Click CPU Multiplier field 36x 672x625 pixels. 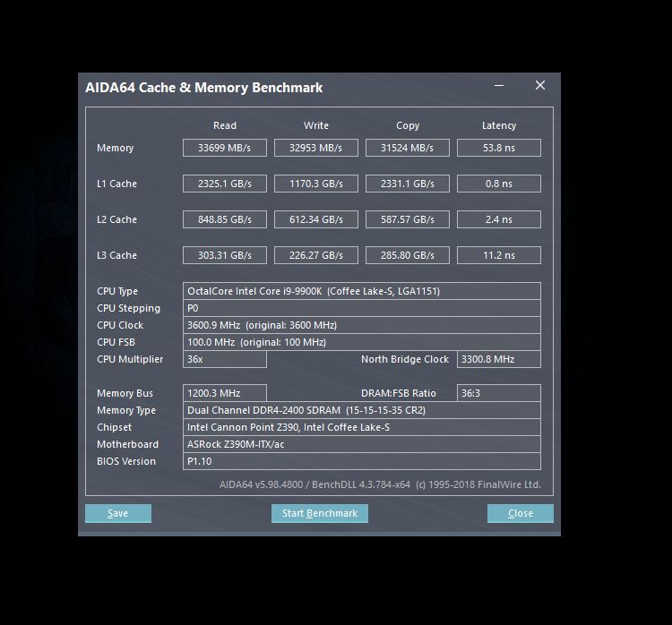pyautogui.click(x=225, y=359)
